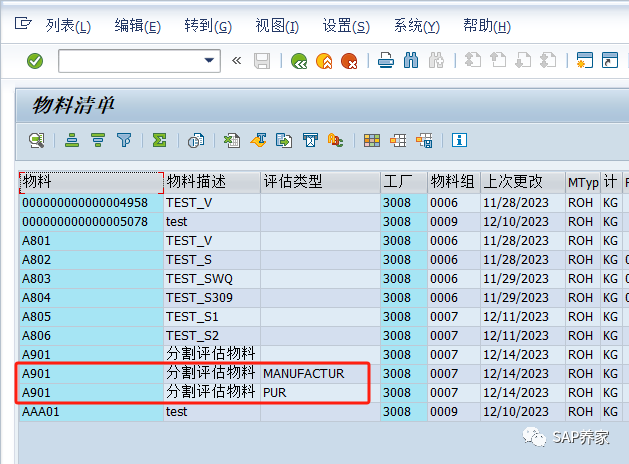Open the 设置(S) menu
Image resolution: width=629 pixels, height=464 pixels.
(x=346, y=26)
